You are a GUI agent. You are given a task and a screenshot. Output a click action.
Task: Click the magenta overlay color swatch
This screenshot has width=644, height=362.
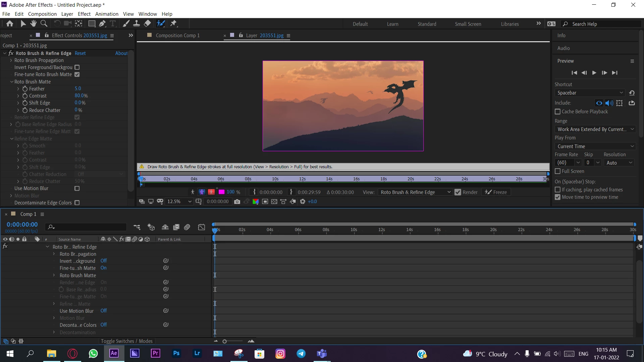tap(221, 192)
